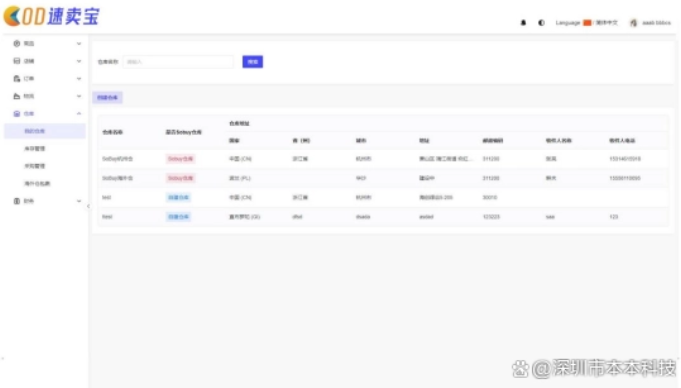Open the Language selector dropdown
Viewport: 681px width, 388px height.
pyautogui.click(x=586, y=23)
